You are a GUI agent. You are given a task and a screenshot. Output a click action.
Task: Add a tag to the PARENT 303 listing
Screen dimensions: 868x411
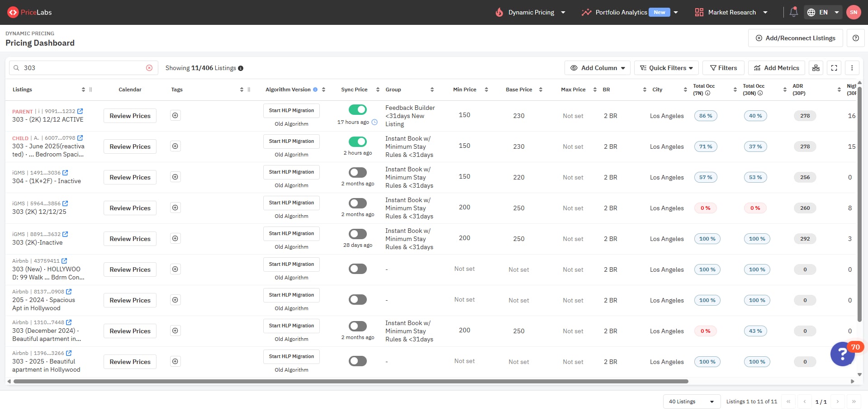(175, 115)
